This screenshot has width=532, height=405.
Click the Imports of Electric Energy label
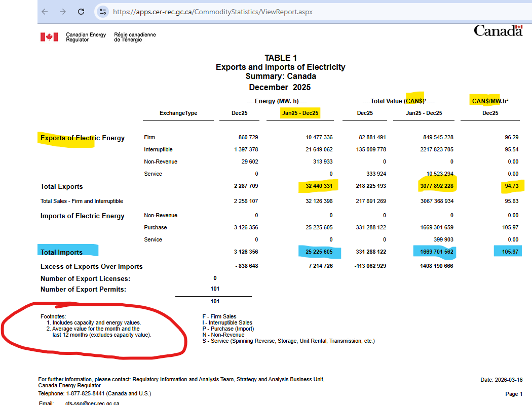pos(83,216)
